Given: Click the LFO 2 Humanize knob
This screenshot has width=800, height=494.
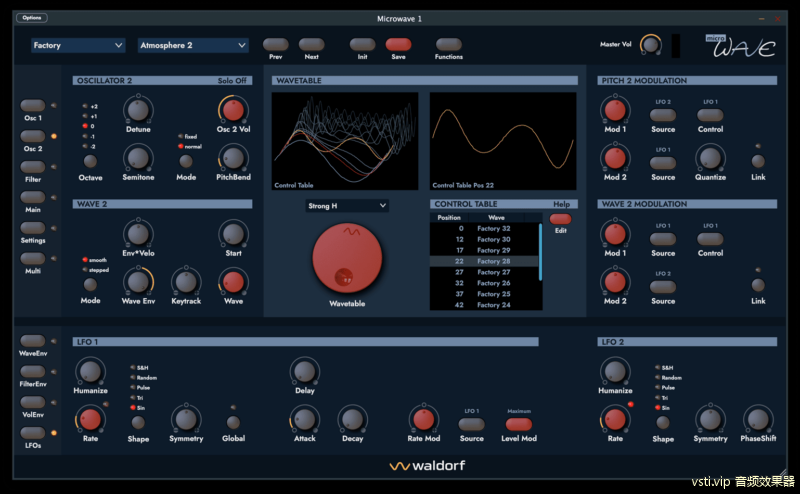Looking at the screenshot, I should click(x=615, y=372).
